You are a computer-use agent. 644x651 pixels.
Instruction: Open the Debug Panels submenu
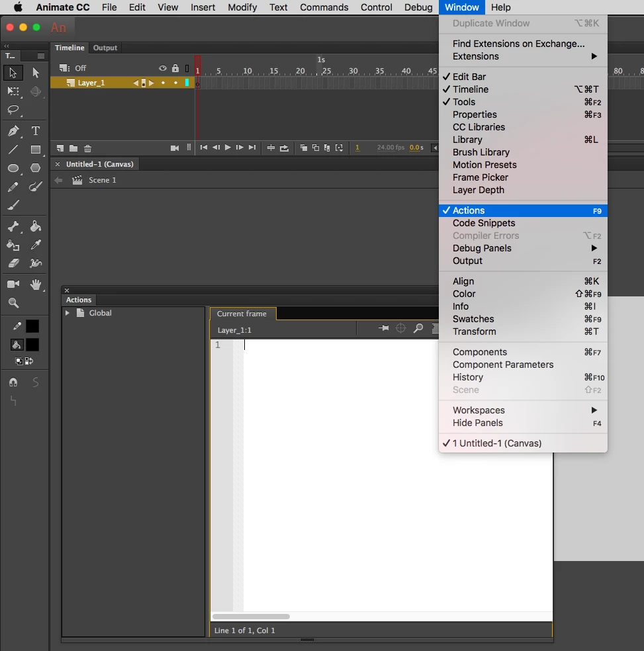coord(523,248)
